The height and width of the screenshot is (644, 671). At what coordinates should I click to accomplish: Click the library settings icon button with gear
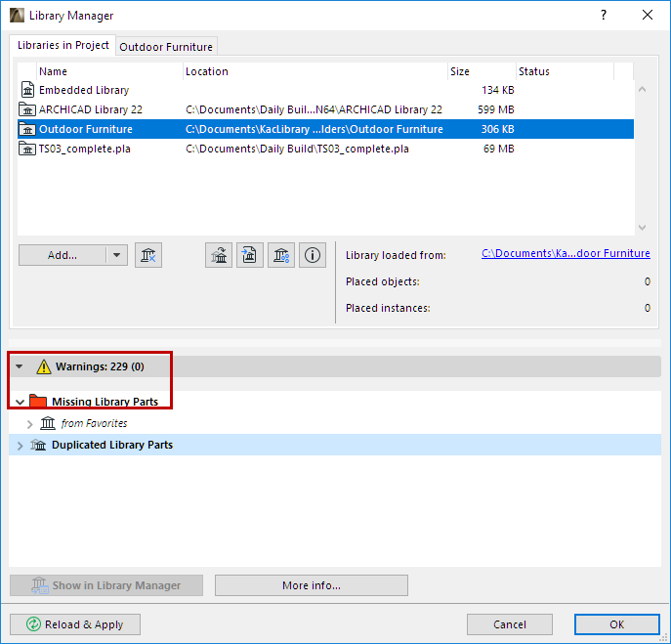pos(281,255)
